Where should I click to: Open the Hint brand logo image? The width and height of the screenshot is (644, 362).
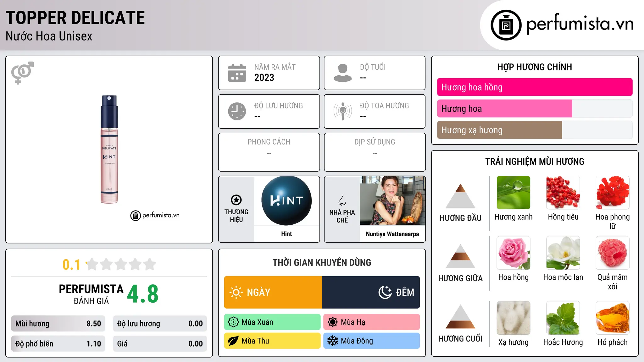point(286,200)
